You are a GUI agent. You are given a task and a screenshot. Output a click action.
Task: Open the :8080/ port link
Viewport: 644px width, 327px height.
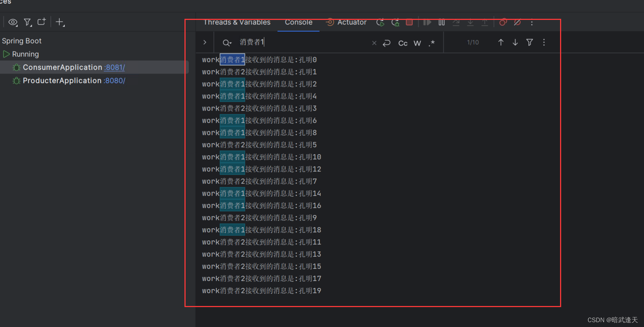pyautogui.click(x=115, y=81)
